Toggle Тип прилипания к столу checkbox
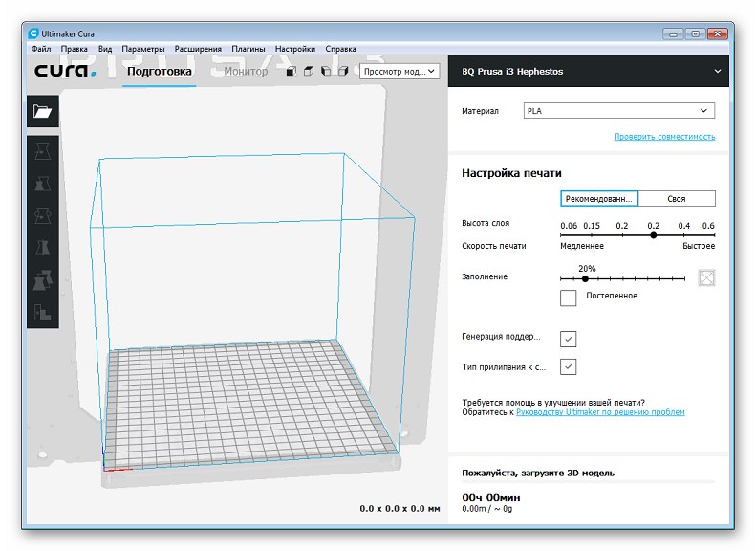Viewport: 756px width, 551px height. (568, 366)
